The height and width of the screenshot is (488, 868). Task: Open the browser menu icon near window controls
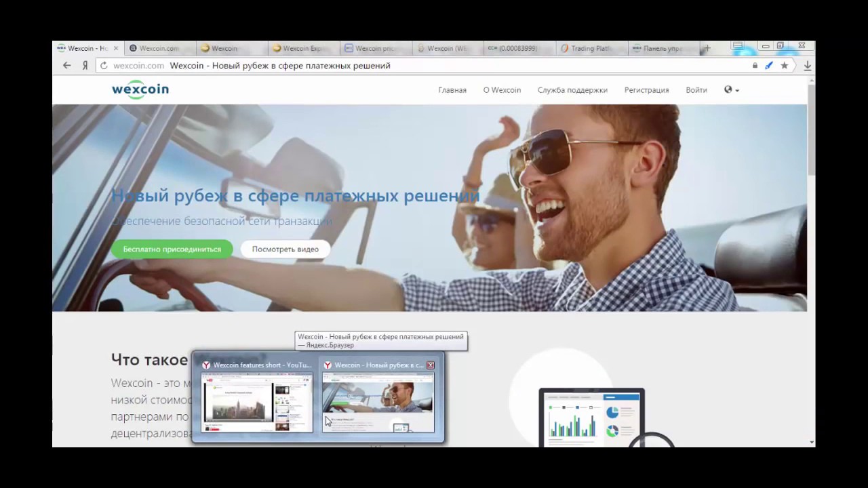738,45
